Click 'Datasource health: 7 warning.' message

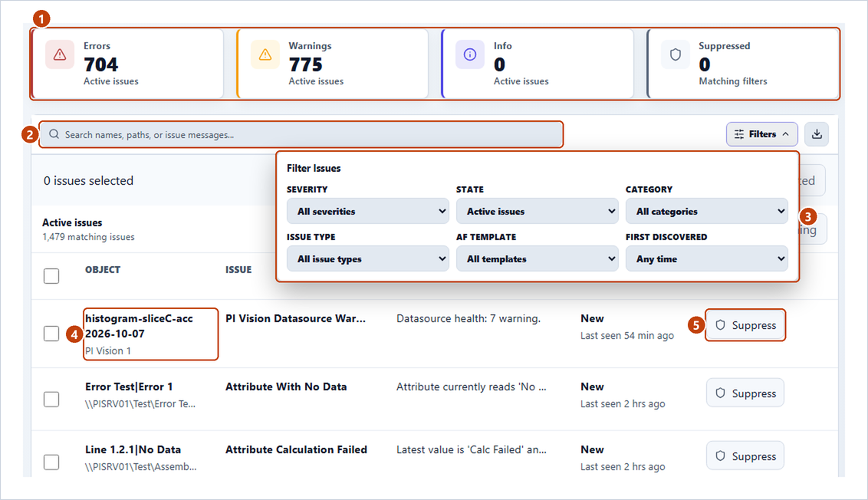click(x=469, y=318)
